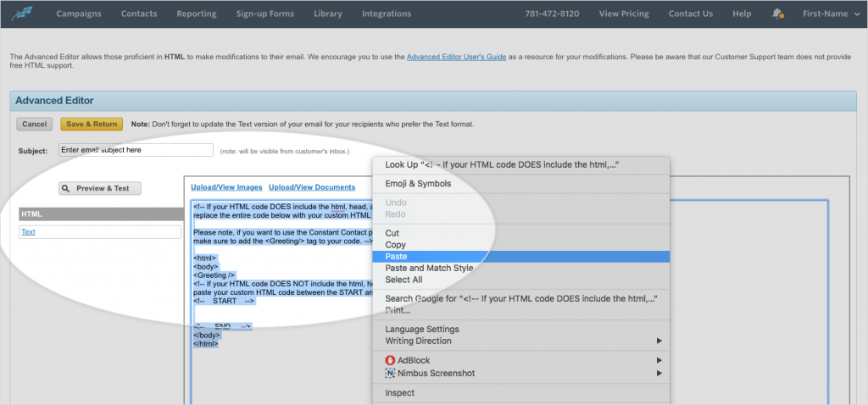Expand the First-Name account dropdown
This screenshot has width=868, height=405.
click(x=832, y=14)
